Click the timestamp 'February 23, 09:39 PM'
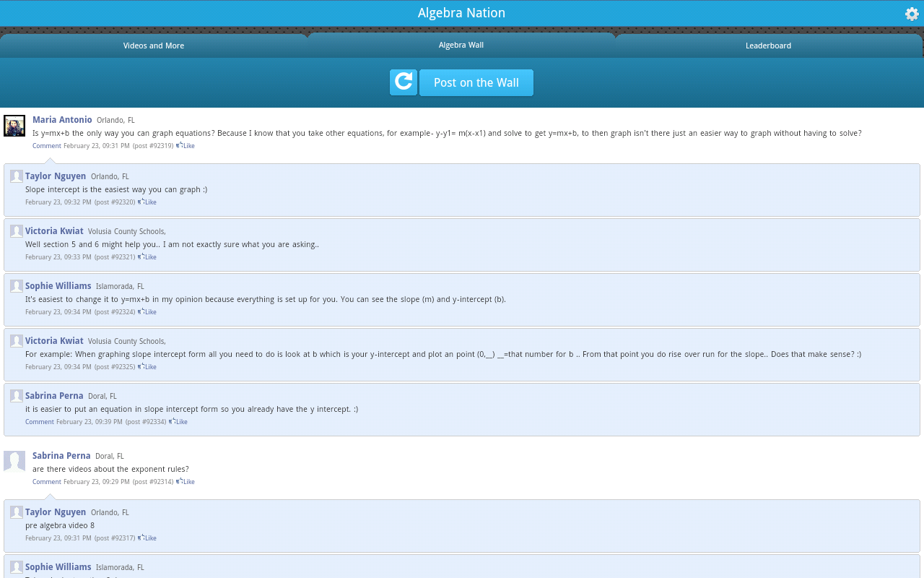The image size is (924, 578). pyautogui.click(x=90, y=422)
